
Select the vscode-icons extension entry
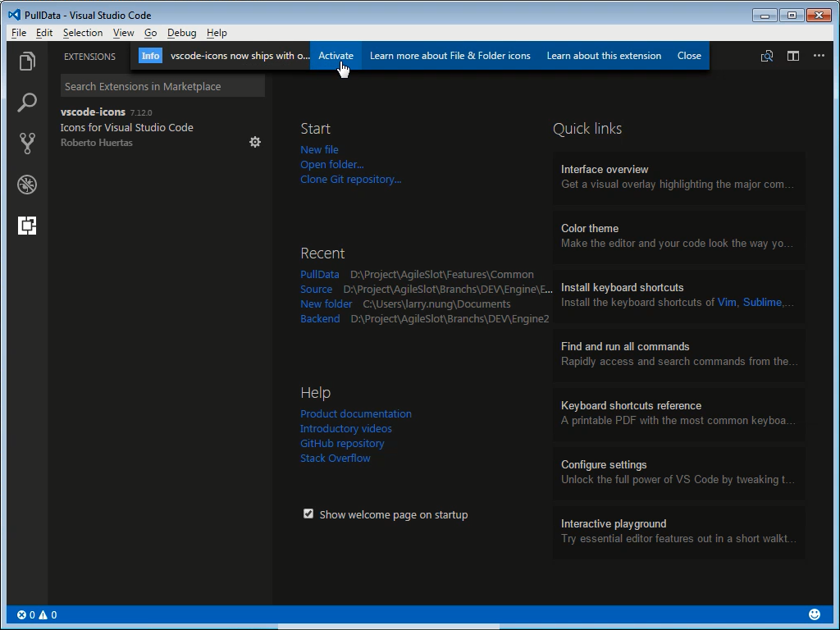161,127
